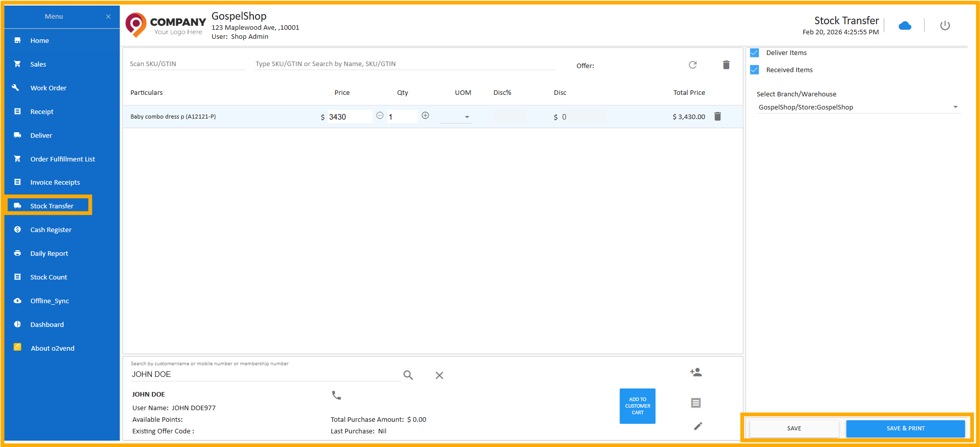Click the edit customer pencil icon
This screenshot has width=980, height=447.
[x=698, y=426]
